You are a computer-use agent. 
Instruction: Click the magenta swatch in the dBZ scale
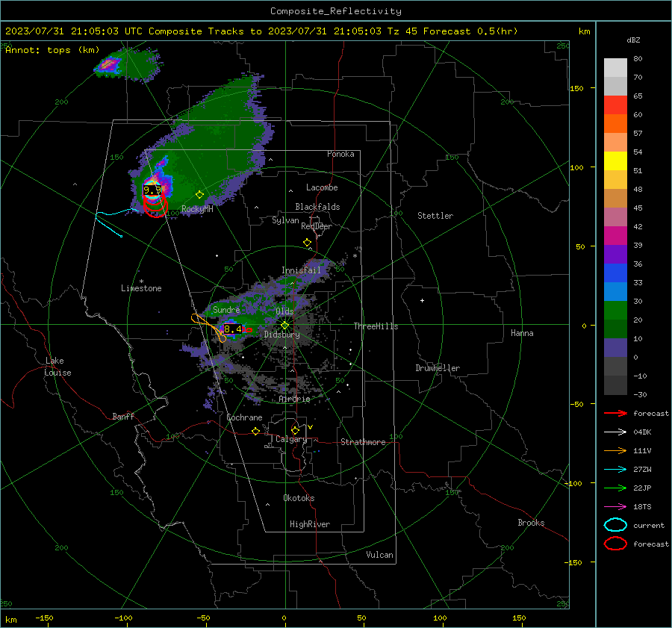615,235
